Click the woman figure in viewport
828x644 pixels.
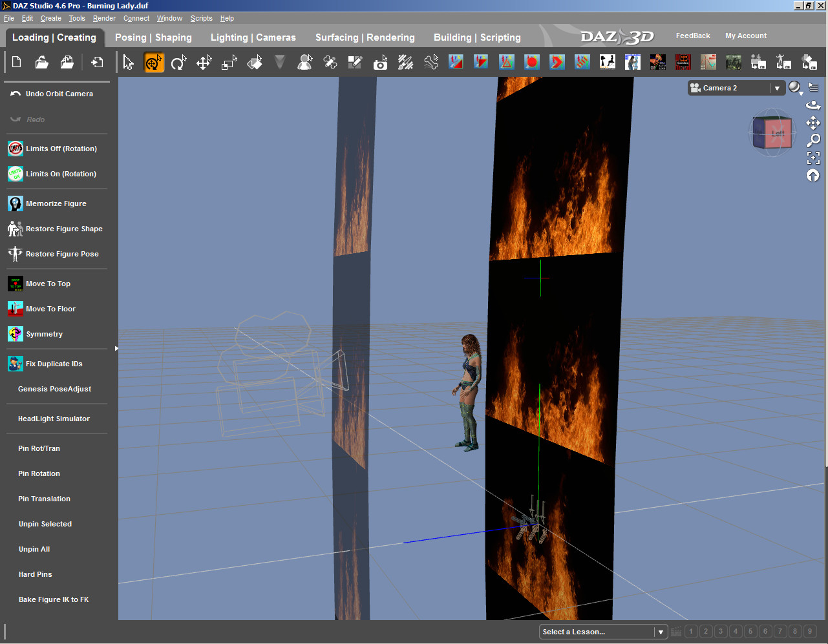click(468, 391)
